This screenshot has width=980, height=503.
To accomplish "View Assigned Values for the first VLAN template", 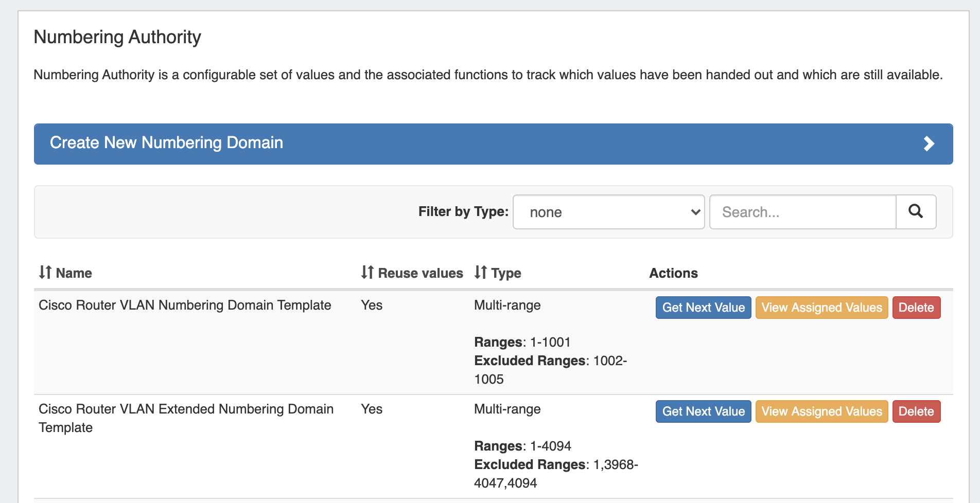I will (x=821, y=308).
